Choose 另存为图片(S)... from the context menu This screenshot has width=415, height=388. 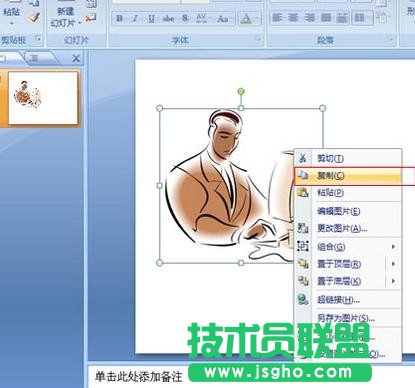[x=348, y=318]
